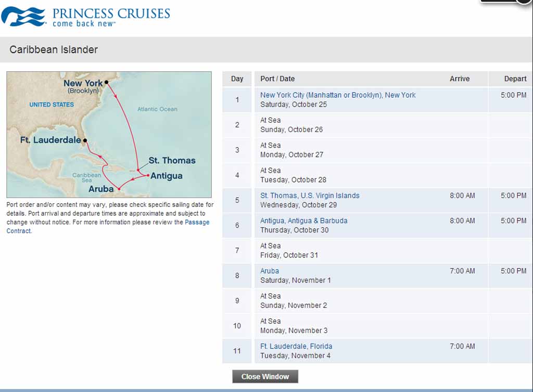533x392 pixels.
Task: Open the Ft. Lauderdale, Florida link
Action: 296,346
